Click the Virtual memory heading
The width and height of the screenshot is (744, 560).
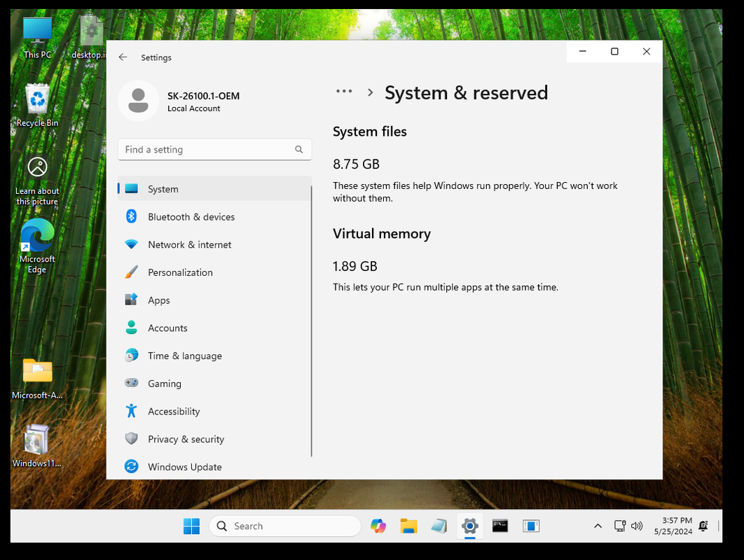382,234
